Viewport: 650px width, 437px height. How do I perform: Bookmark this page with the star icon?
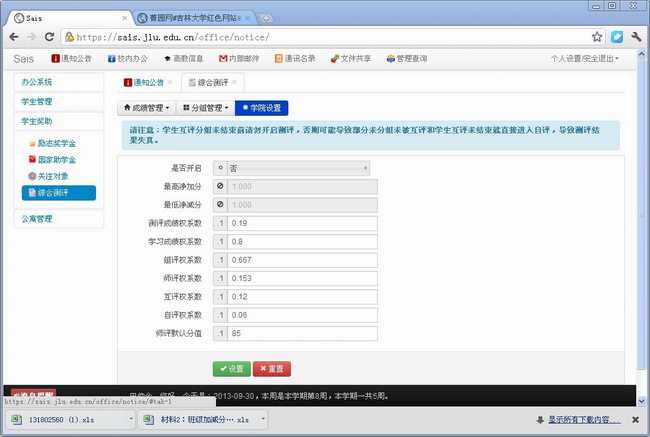coord(597,36)
